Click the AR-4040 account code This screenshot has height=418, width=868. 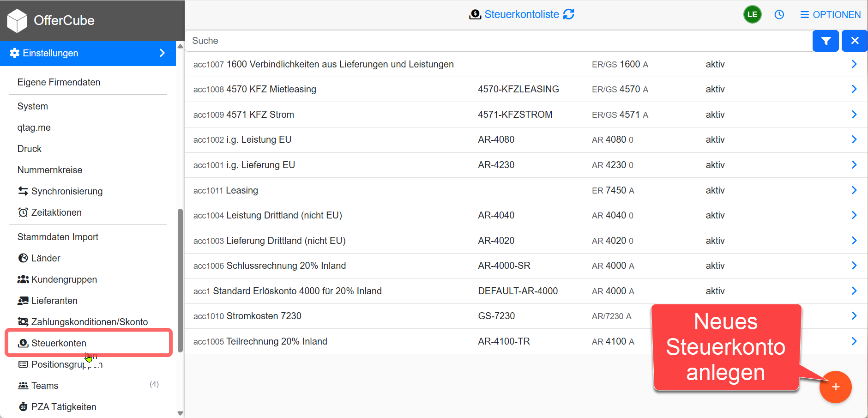pyautogui.click(x=496, y=215)
